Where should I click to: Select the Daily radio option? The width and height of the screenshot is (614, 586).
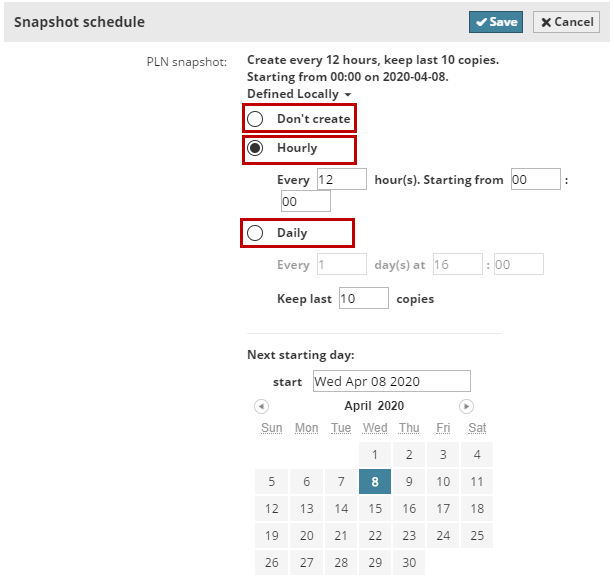point(255,233)
